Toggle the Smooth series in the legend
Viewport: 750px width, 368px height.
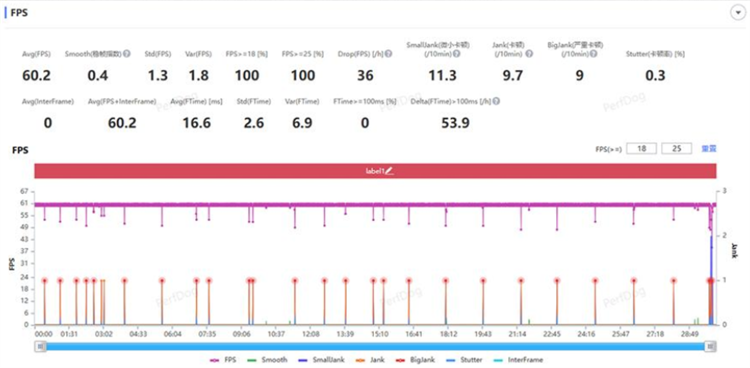coord(267,360)
